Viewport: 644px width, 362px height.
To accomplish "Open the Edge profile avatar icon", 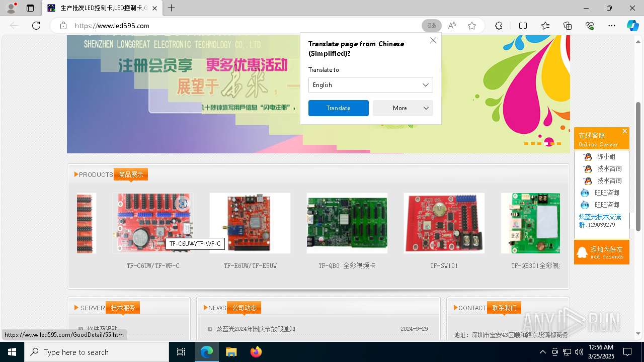I will (11, 8).
